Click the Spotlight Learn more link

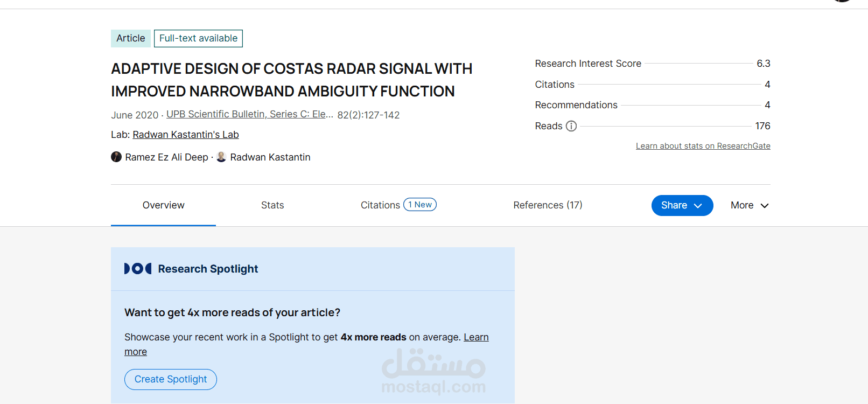(x=476, y=337)
